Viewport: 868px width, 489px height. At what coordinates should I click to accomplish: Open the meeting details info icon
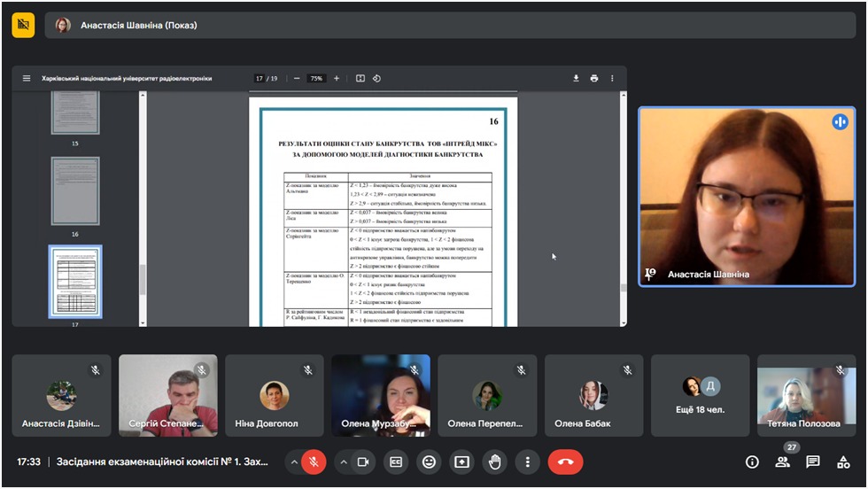click(752, 462)
